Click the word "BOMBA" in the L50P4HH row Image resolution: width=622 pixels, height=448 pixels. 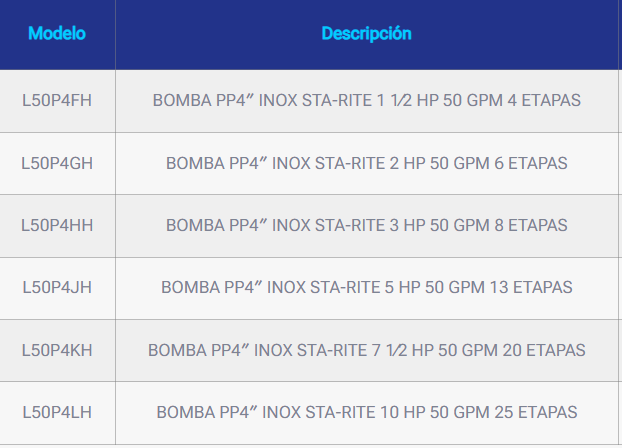pos(190,225)
